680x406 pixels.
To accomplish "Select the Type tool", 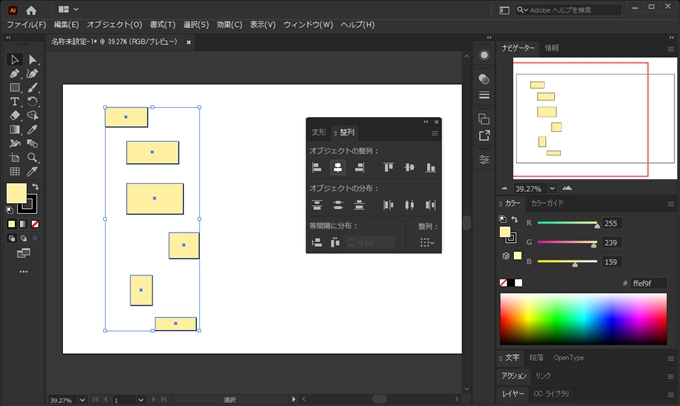I will (x=14, y=102).
